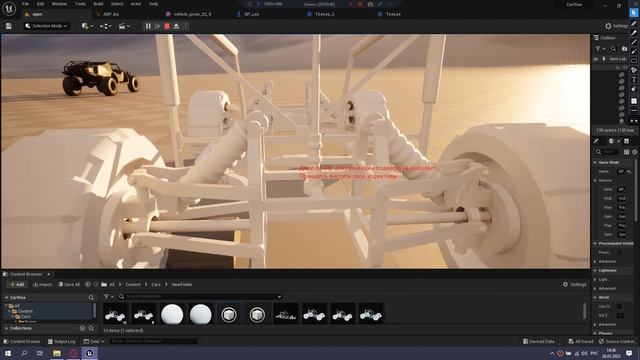Click the Content breadcrumb link
This screenshot has width=640, height=360.
(133, 284)
